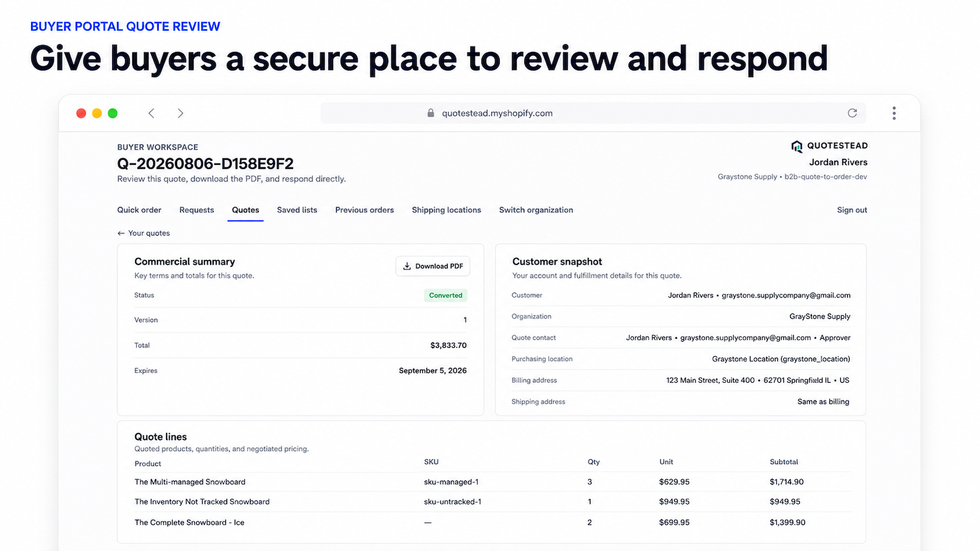This screenshot has width=980, height=551.
Task: Go back to Your quotes
Action: (x=144, y=233)
